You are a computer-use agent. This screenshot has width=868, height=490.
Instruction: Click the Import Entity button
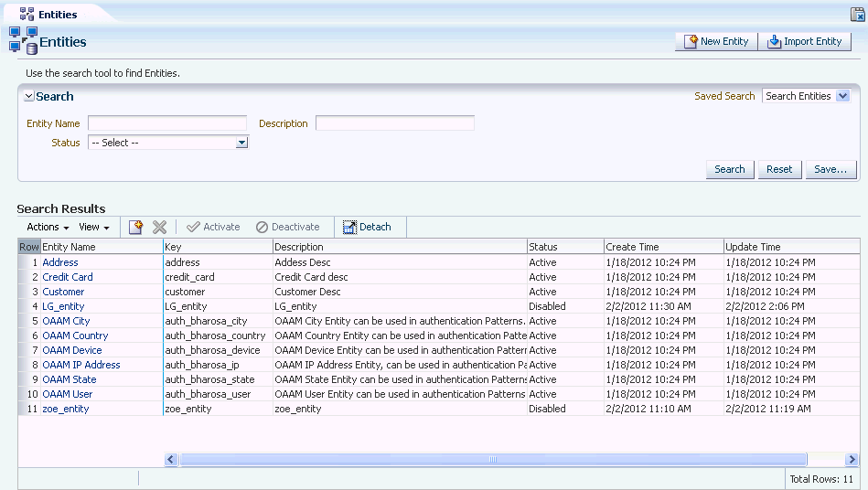[804, 41]
